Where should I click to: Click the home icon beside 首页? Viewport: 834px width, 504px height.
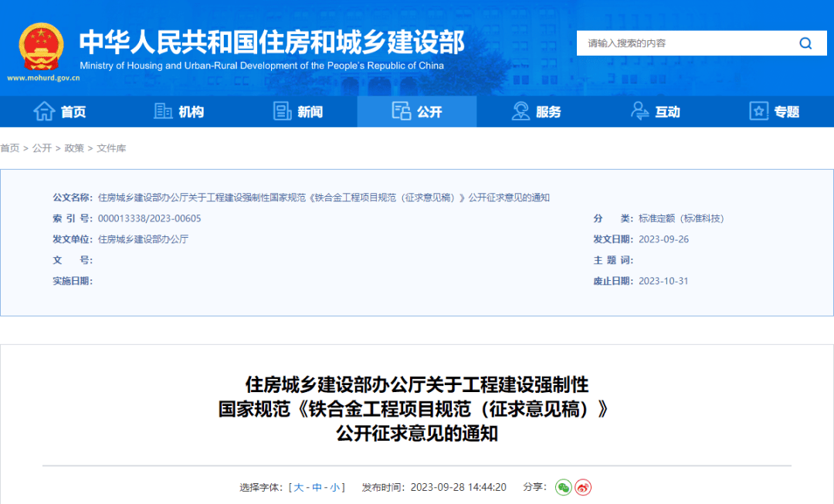pyautogui.click(x=44, y=111)
